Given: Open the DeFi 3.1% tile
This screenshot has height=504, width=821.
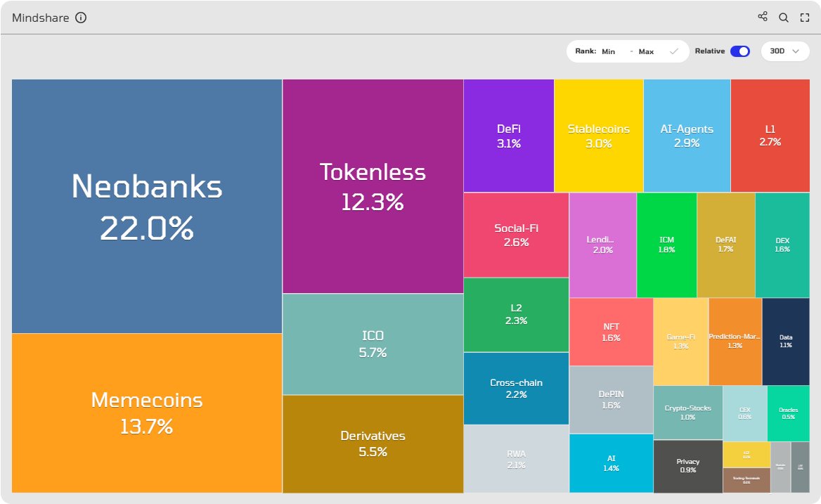Looking at the screenshot, I should 508,136.
